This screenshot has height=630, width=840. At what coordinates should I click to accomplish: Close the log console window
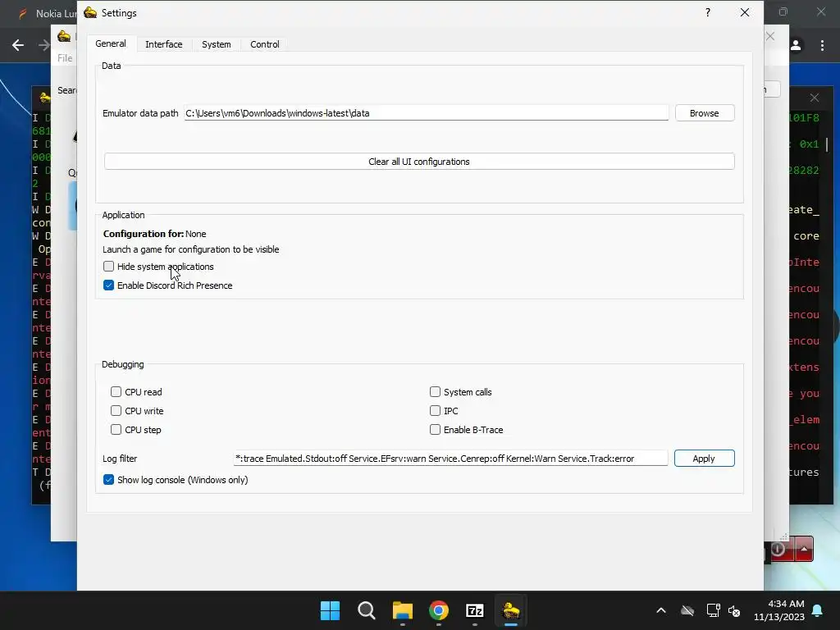point(815,98)
